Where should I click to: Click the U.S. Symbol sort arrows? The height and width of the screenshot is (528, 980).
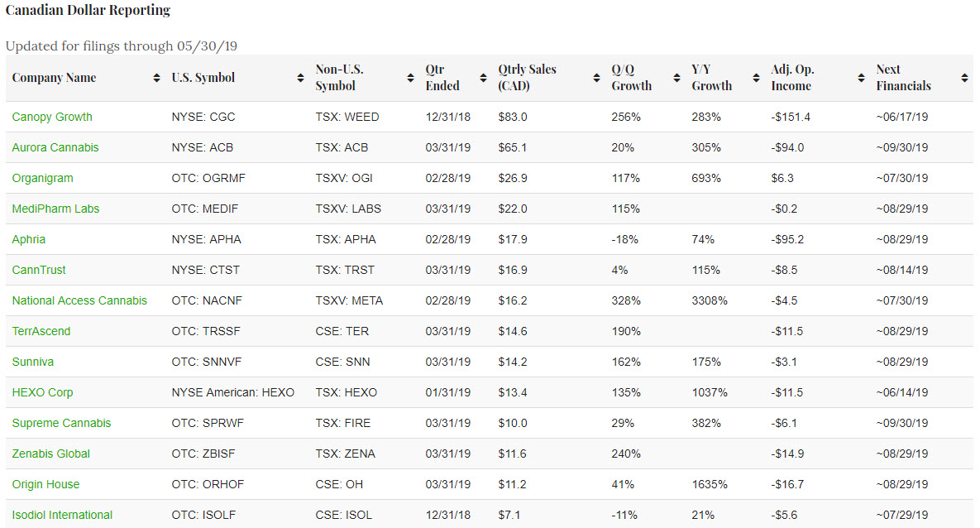(300, 78)
